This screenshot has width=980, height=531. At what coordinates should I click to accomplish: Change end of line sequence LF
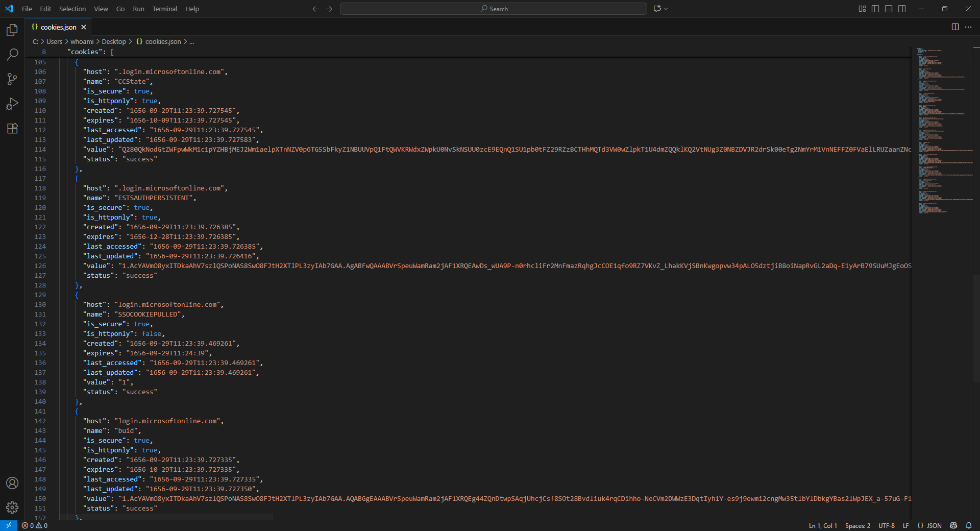[906, 525]
